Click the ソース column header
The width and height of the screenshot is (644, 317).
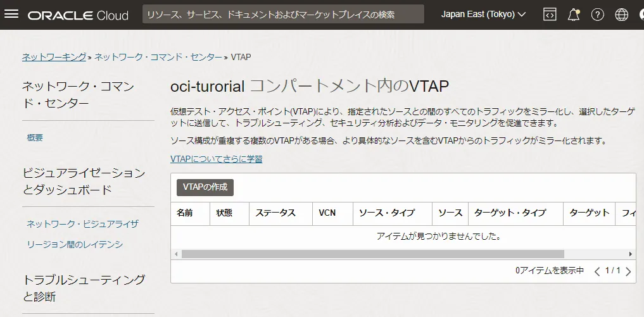[450, 213]
